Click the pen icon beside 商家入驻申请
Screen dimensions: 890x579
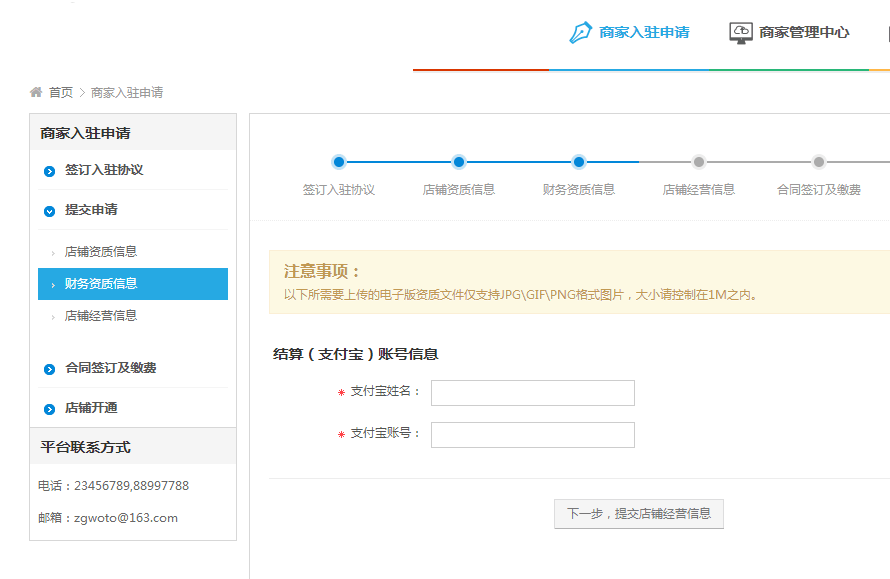[580, 32]
